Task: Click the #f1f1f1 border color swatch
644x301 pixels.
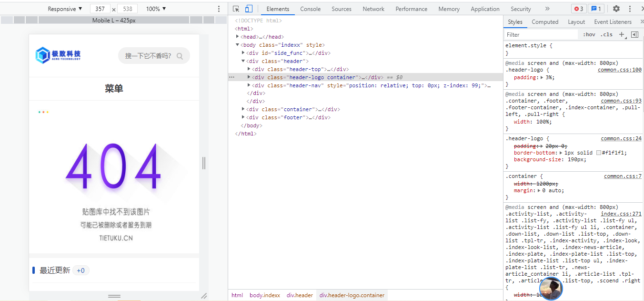Action: pyautogui.click(x=599, y=153)
